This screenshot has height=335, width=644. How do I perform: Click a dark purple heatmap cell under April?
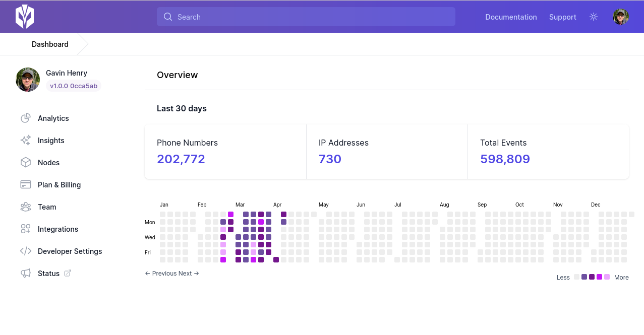(x=283, y=215)
